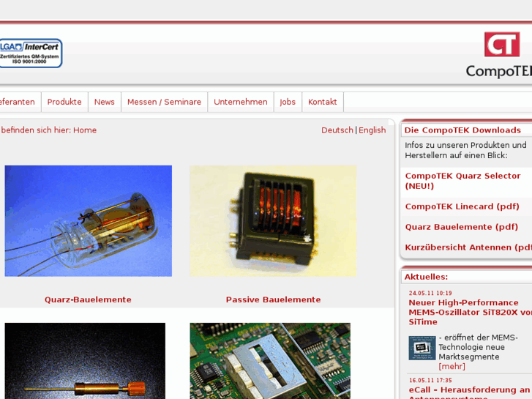Open the Kontakt page
Screen dimensions: 532x399
click(322, 102)
